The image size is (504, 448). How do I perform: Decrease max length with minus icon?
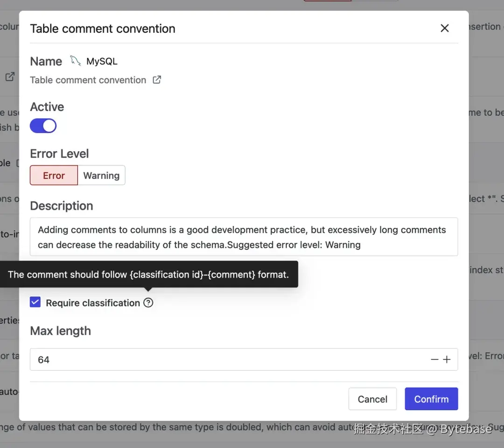pyautogui.click(x=434, y=359)
